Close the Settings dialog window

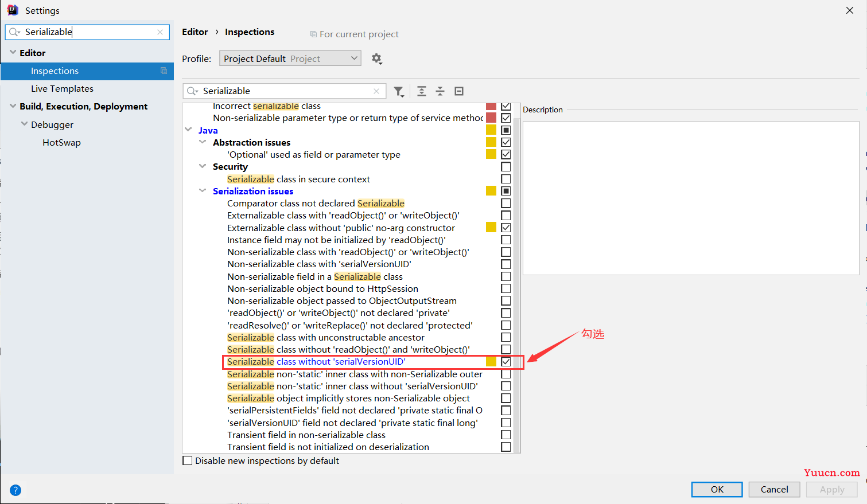pos(850,10)
